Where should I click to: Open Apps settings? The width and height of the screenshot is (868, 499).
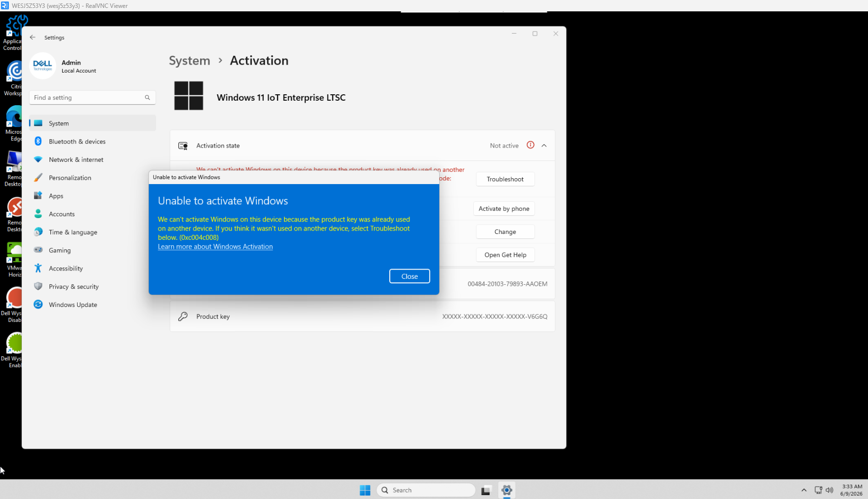click(x=92, y=196)
